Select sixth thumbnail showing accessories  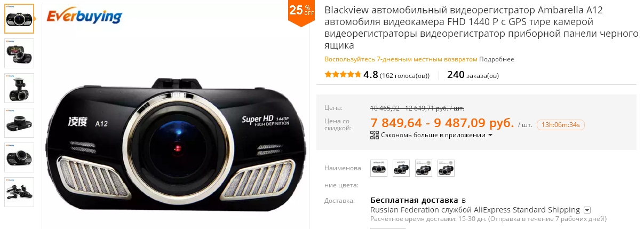(x=19, y=192)
